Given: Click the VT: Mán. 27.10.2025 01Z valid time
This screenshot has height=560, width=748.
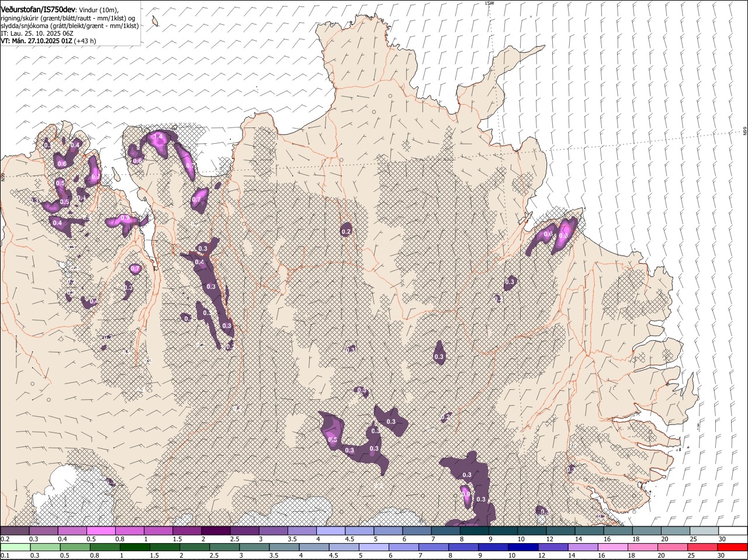Looking at the screenshot, I should [36, 41].
